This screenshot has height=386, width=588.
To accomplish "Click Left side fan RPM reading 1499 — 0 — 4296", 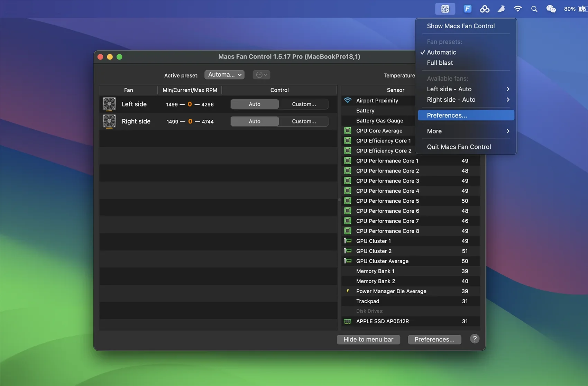I will 190,104.
